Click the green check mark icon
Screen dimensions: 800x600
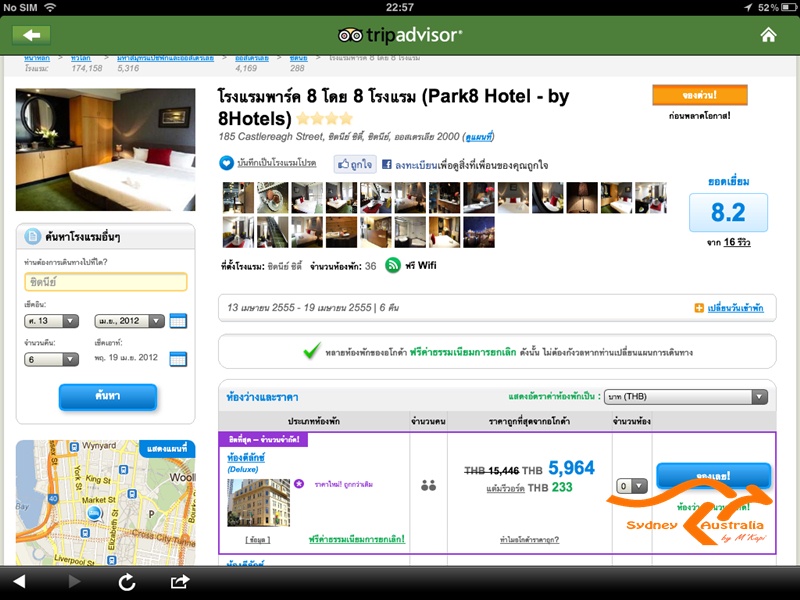312,351
